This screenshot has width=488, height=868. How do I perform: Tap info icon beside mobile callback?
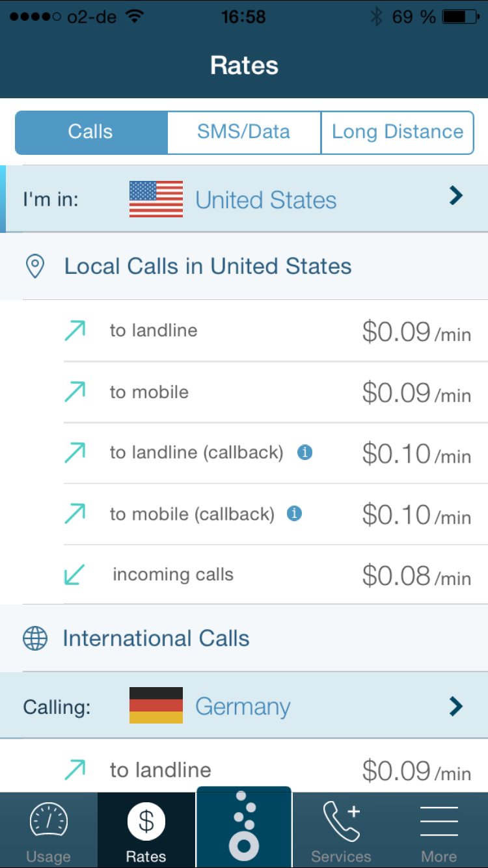[294, 514]
